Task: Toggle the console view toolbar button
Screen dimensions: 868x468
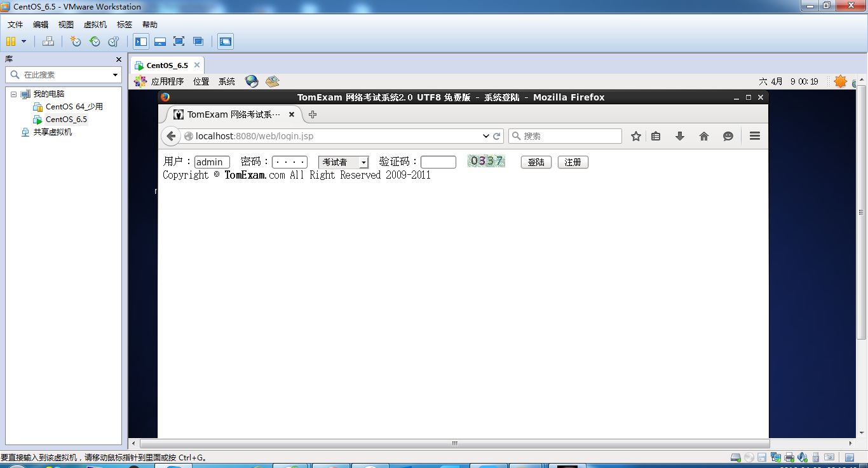Action: pos(226,41)
